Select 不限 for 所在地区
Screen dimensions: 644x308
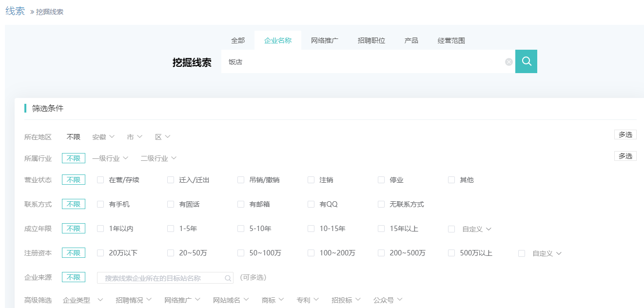[x=74, y=137]
